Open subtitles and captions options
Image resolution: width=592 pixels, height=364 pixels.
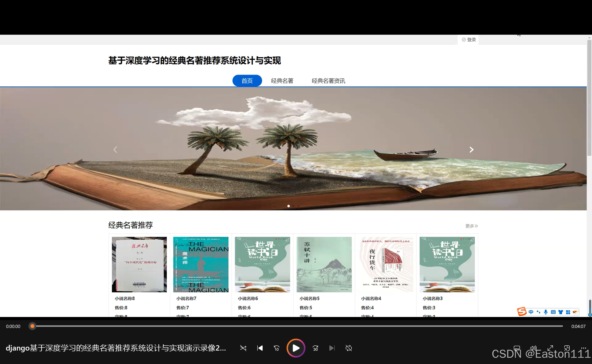click(517, 348)
